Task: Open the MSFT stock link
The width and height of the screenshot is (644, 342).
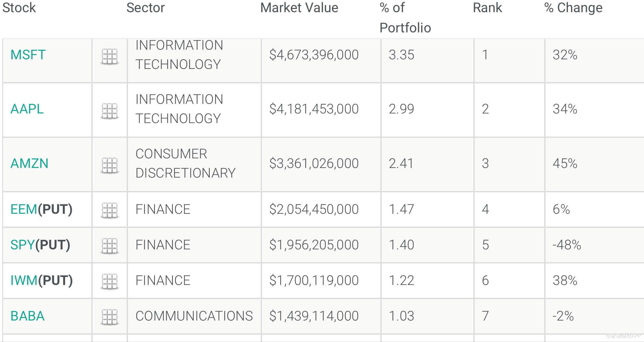Action: pyautogui.click(x=28, y=55)
